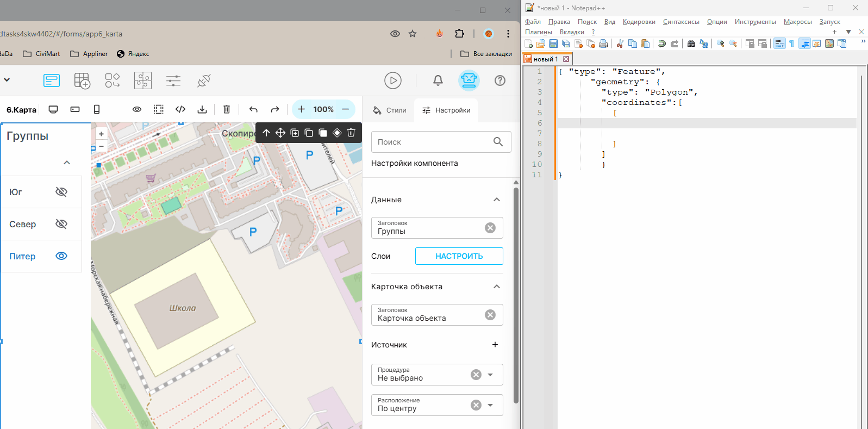Collapse the Данные section
Image resolution: width=868 pixels, height=429 pixels.
click(x=497, y=200)
